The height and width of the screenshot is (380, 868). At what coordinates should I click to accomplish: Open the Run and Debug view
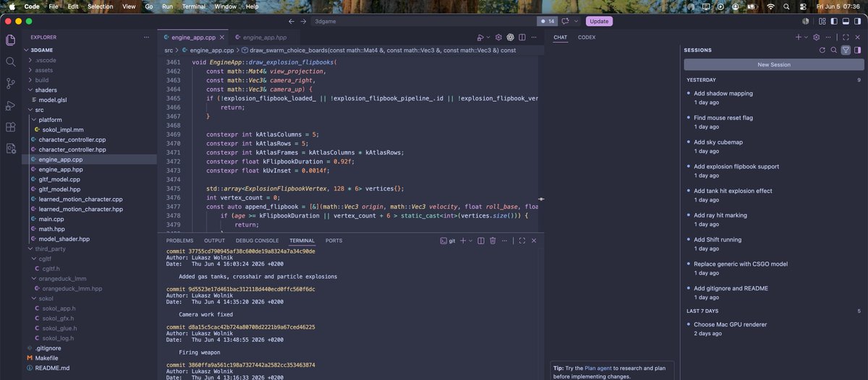click(x=10, y=105)
